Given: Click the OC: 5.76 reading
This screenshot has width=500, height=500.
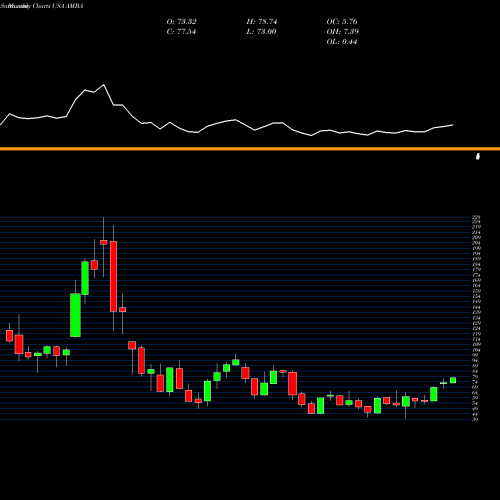Looking at the screenshot, I should pos(342,22).
